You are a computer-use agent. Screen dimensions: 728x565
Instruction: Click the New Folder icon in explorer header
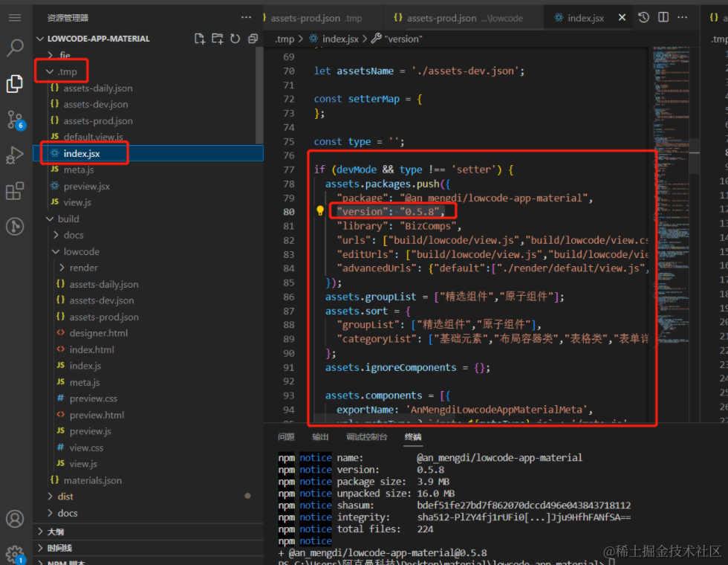217,39
